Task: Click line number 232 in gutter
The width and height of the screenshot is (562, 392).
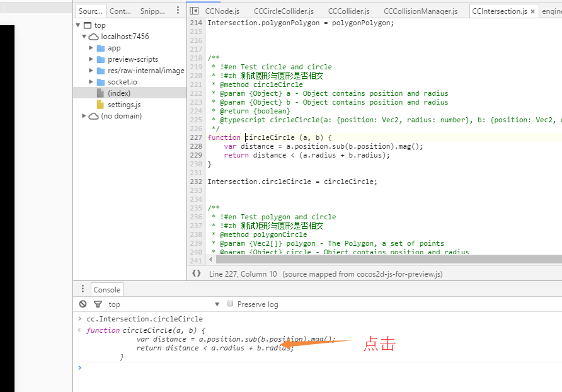Action: coord(196,182)
